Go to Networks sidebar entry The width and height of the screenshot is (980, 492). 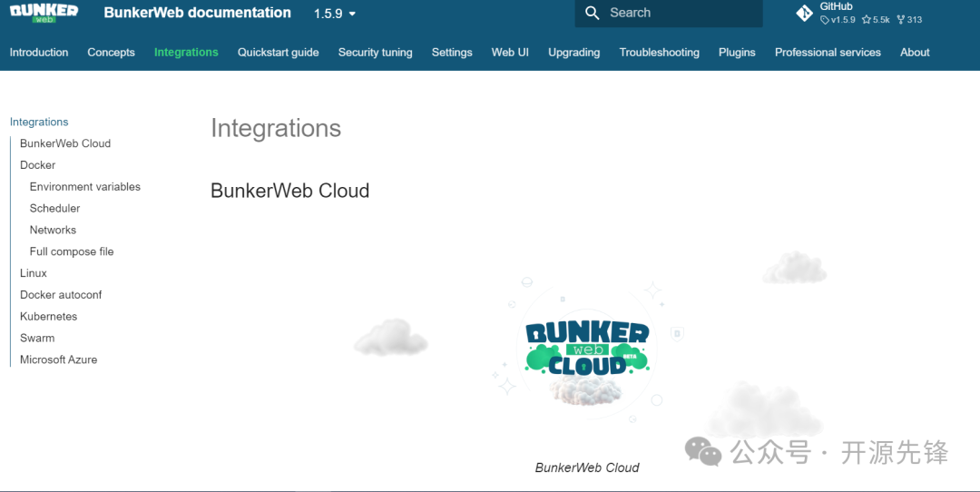(53, 230)
